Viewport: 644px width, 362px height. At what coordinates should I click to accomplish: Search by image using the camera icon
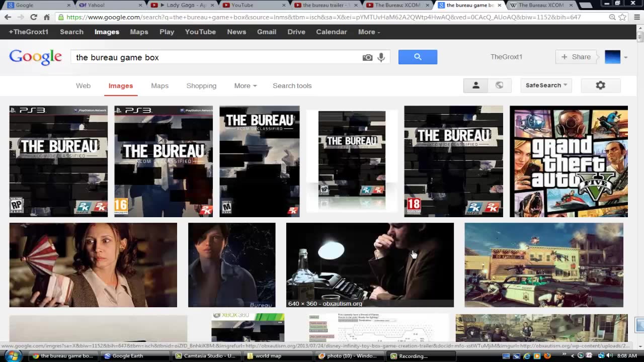click(367, 57)
